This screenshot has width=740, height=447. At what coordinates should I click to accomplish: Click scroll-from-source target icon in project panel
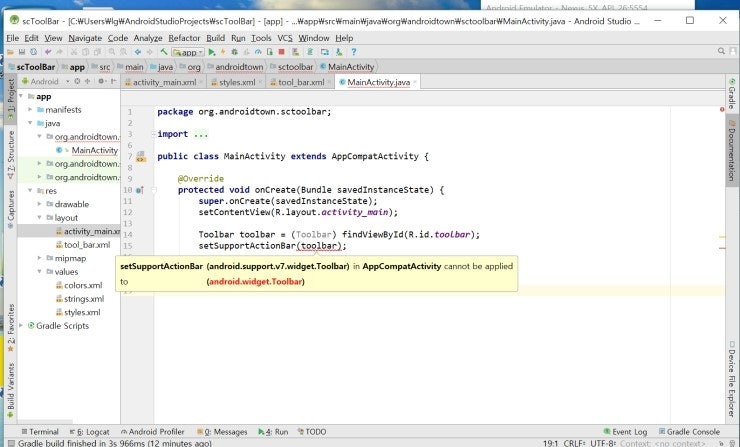(x=77, y=81)
